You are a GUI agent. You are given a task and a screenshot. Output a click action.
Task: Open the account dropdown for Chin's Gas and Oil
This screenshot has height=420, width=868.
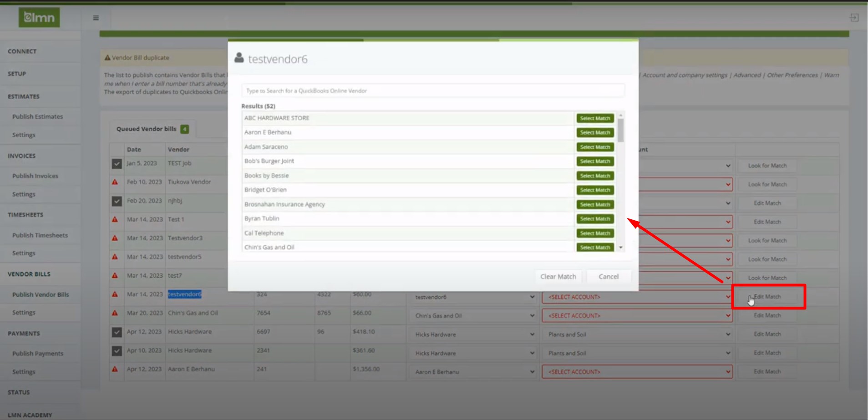click(636, 315)
